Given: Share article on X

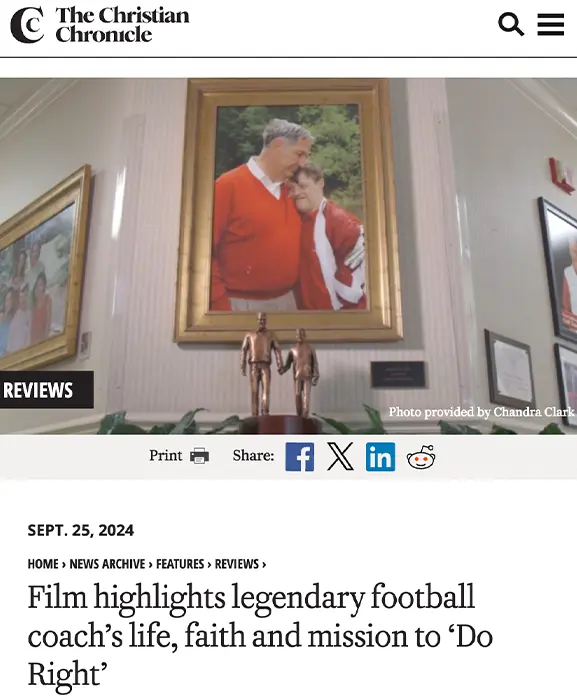Looking at the screenshot, I should tap(340, 457).
